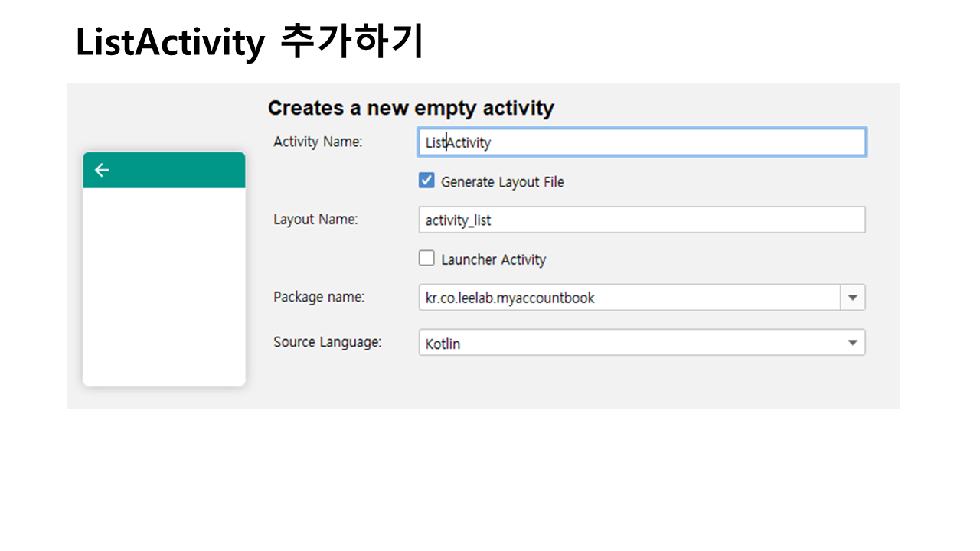
Task: Expand the Source Language dropdown arrow
Action: (x=853, y=343)
